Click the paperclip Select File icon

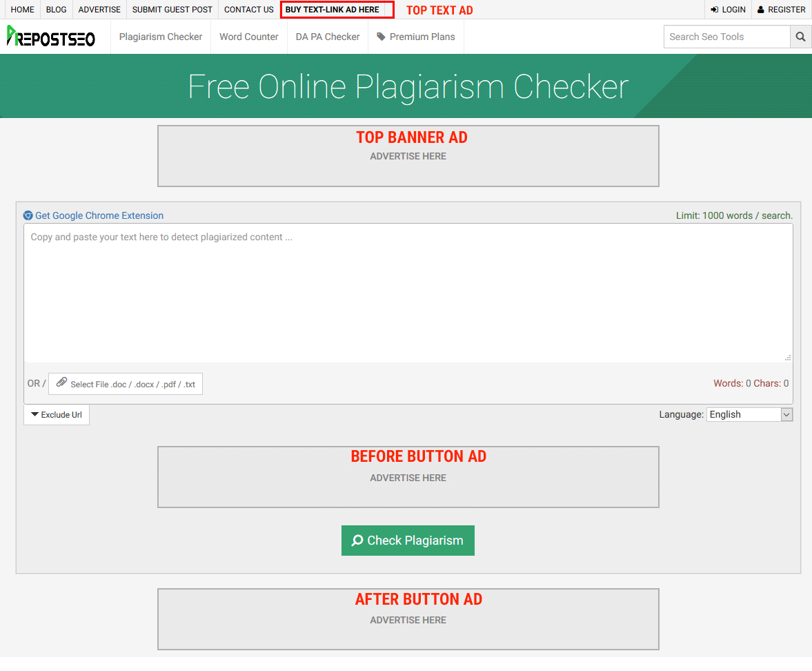[61, 382]
